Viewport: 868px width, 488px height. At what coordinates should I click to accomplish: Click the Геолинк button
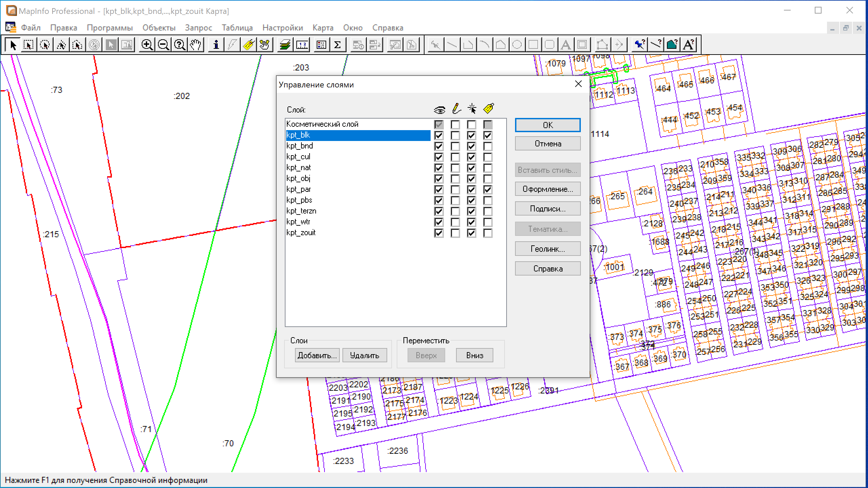tap(548, 249)
